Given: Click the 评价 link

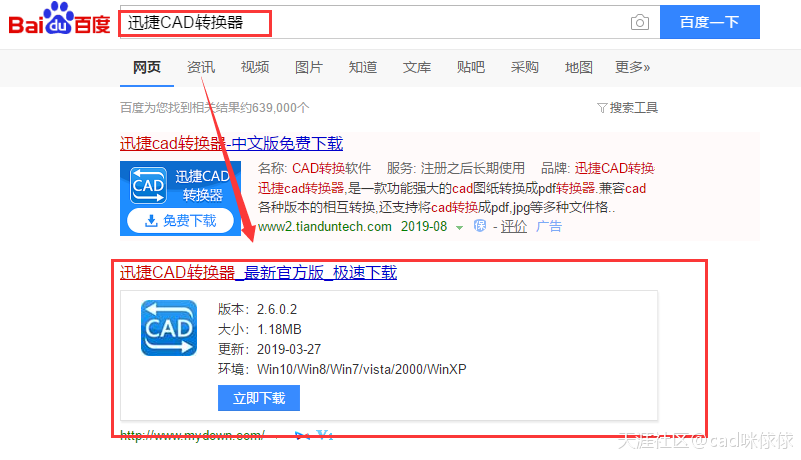Looking at the screenshot, I should coord(514,226).
